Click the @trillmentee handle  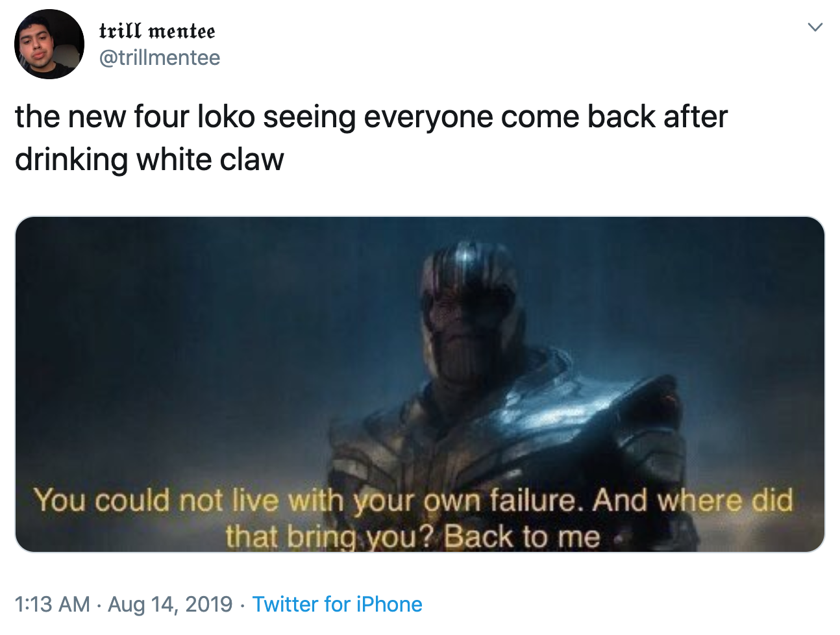coord(161,57)
